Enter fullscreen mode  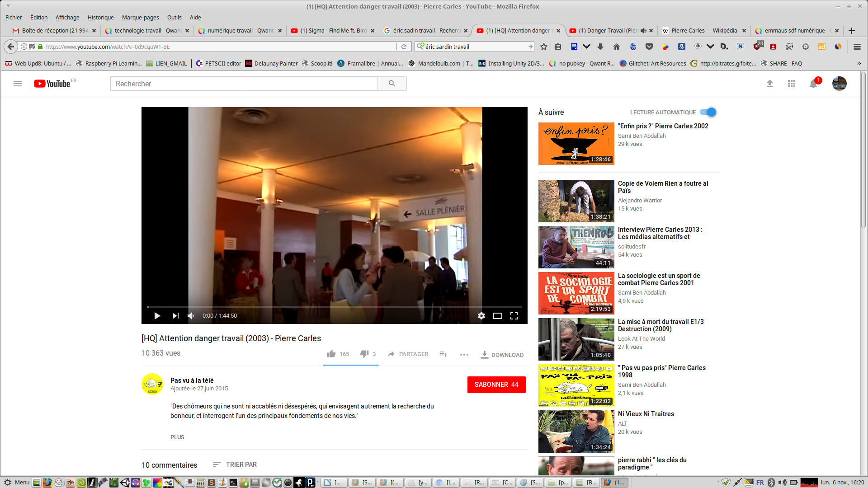click(514, 316)
